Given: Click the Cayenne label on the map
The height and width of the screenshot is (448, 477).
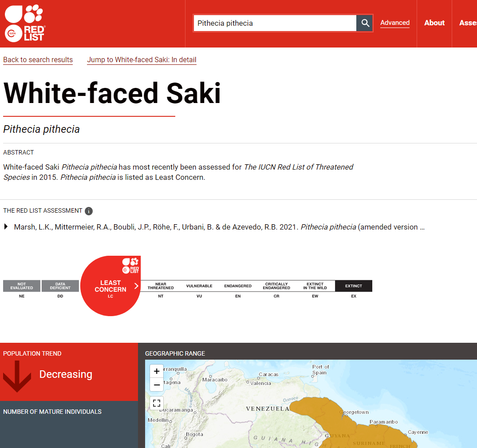Looking at the screenshot, I should click(418, 432).
